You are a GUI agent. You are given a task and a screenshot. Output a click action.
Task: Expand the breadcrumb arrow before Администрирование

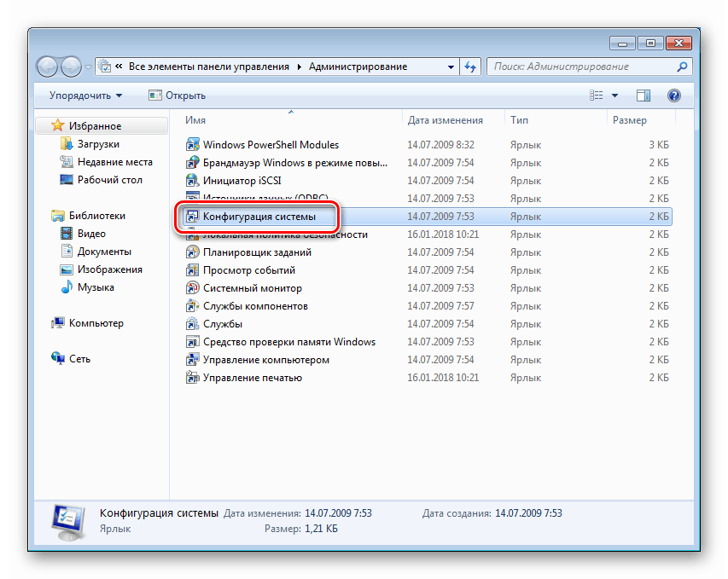(299, 67)
